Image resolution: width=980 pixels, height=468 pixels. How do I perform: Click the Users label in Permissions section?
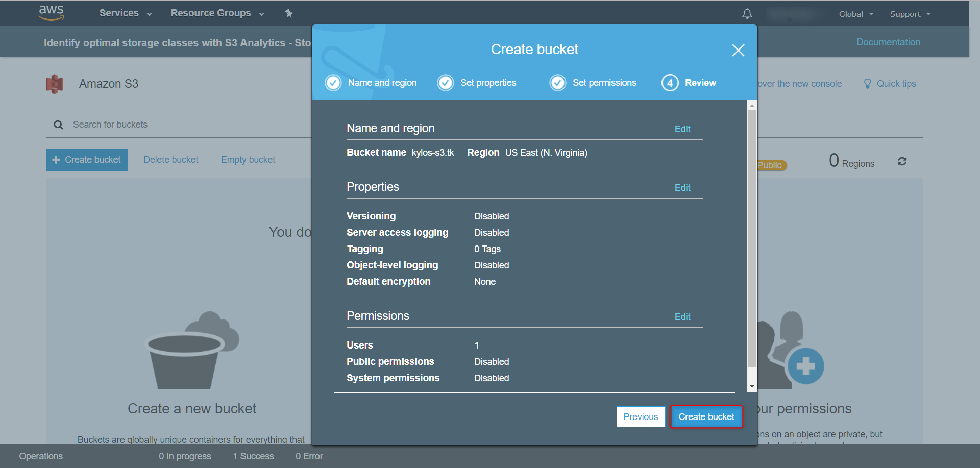pyautogui.click(x=360, y=346)
